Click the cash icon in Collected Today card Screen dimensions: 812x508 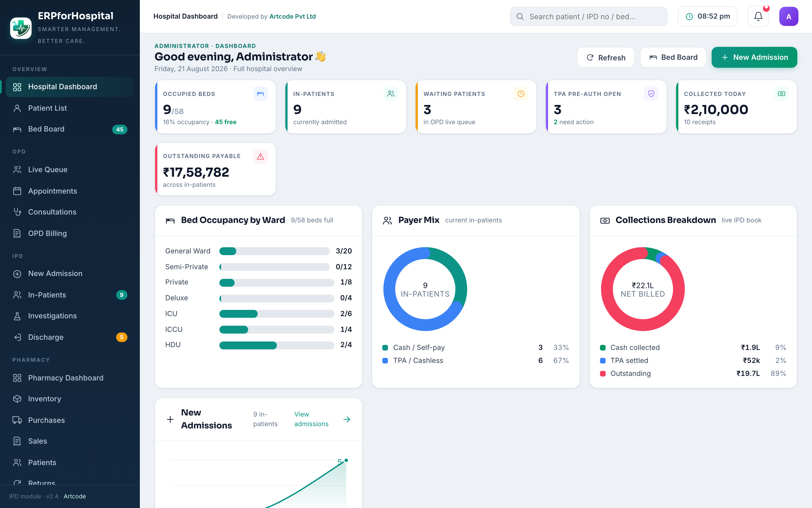782,94
